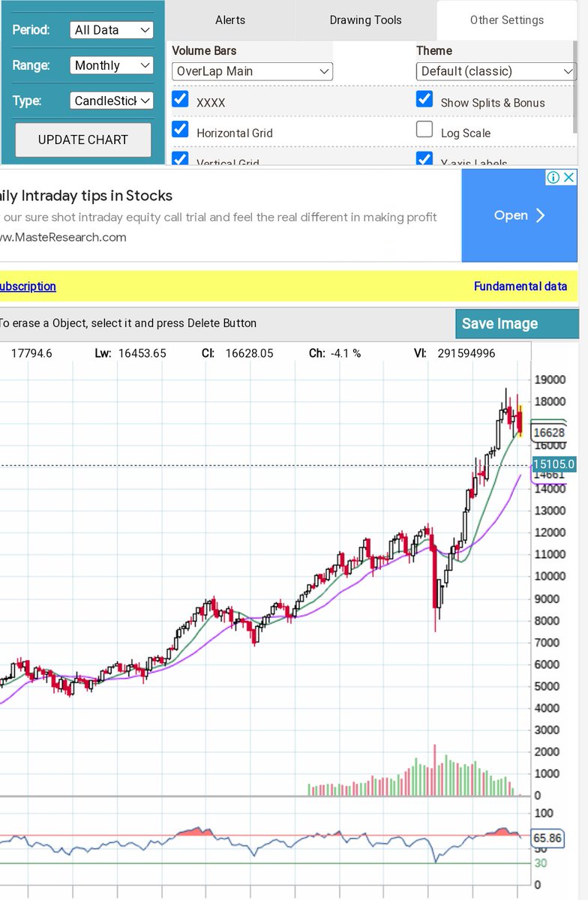Open the MasteResearch.com ad link

63,237
